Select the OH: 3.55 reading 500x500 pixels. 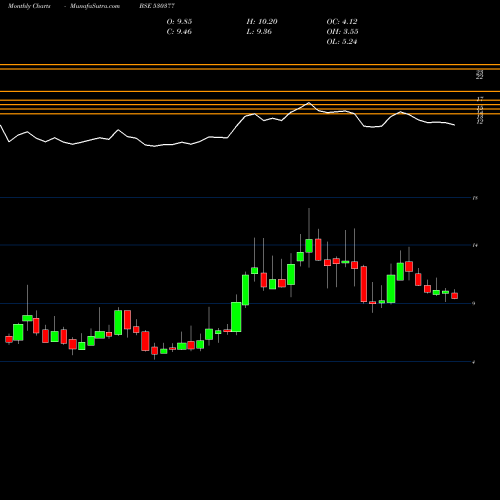click(342, 32)
